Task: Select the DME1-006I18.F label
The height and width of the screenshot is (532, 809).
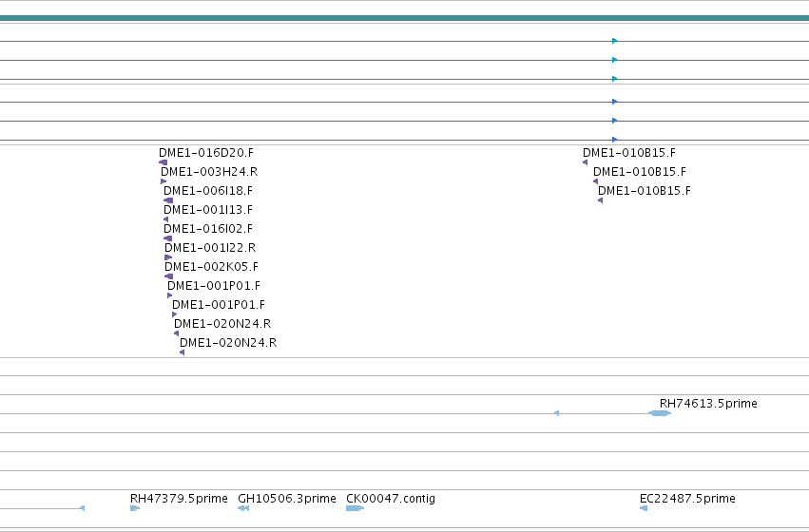Action: pyautogui.click(x=208, y=191)
